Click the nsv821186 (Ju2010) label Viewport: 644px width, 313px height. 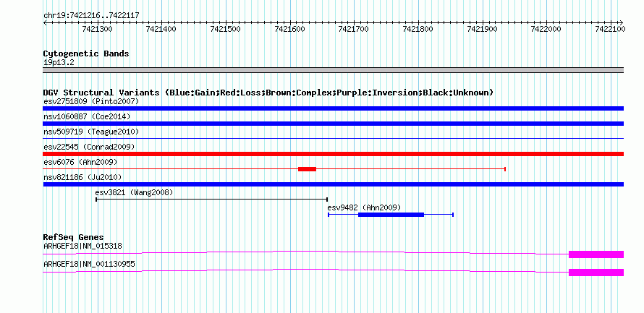pos(82,177)
